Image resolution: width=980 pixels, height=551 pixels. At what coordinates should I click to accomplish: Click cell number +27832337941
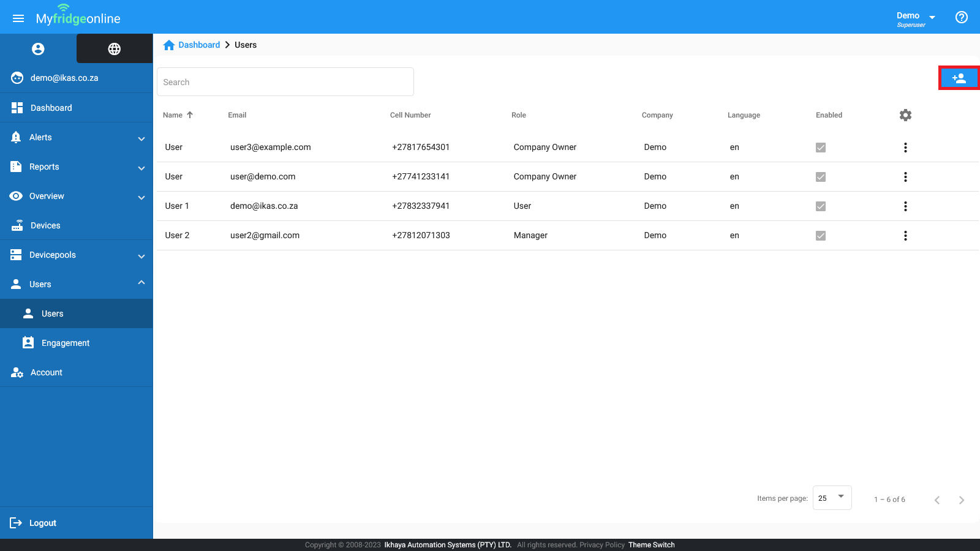421,206
